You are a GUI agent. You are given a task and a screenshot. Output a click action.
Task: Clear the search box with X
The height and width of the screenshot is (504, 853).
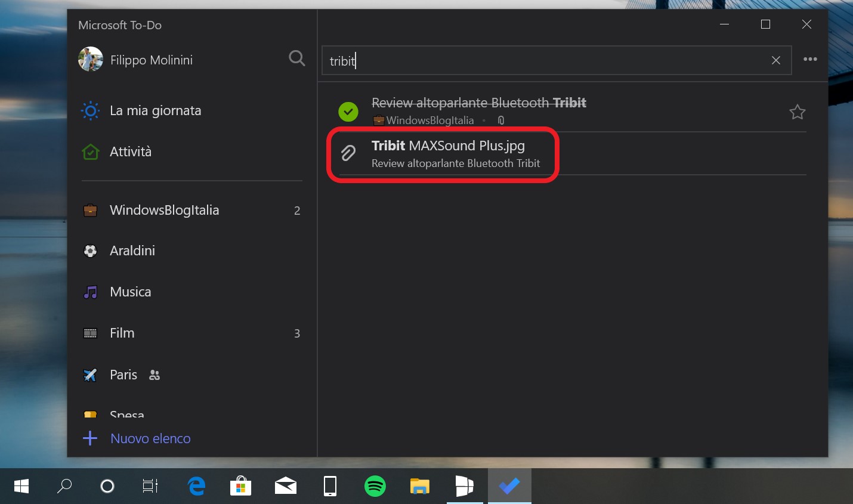point(776,60)
